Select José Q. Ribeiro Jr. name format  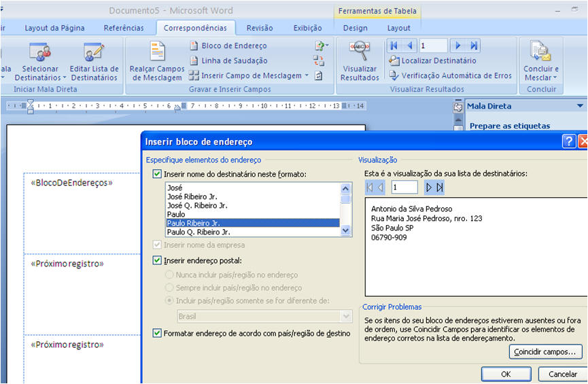click(197, 205)
